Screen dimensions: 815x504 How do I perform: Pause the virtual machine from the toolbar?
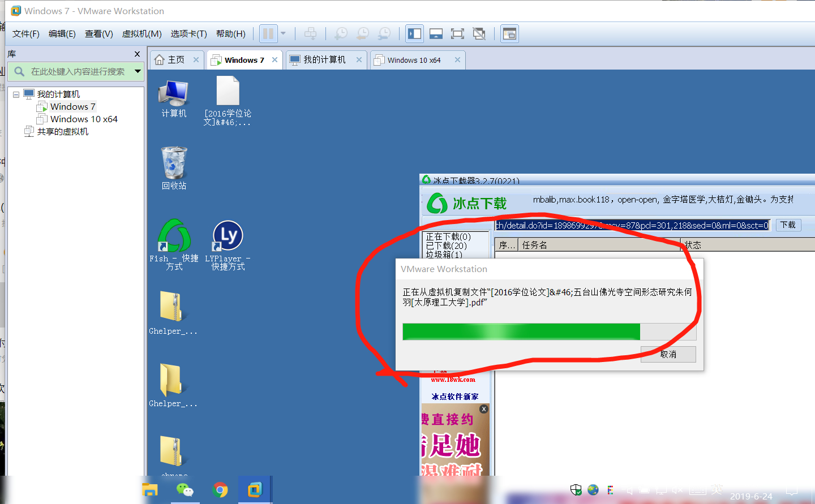[268, 34]
